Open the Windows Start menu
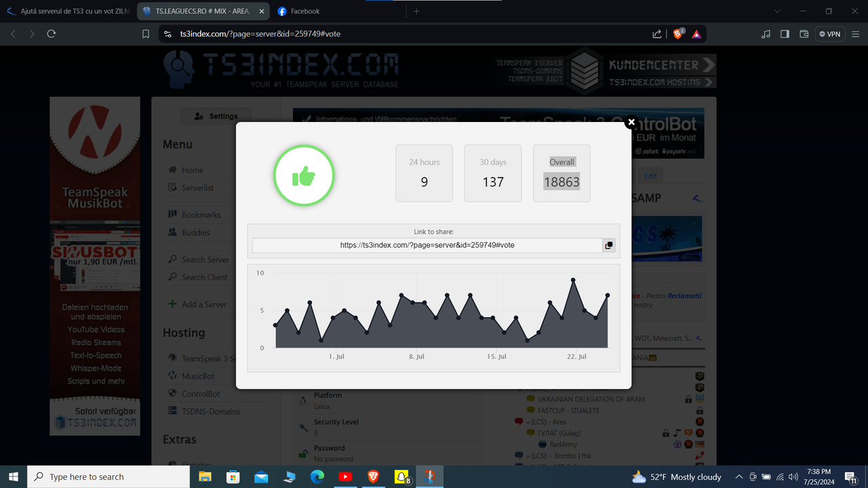Viewport: 868px width, 488px height. (x=14, y=477)
